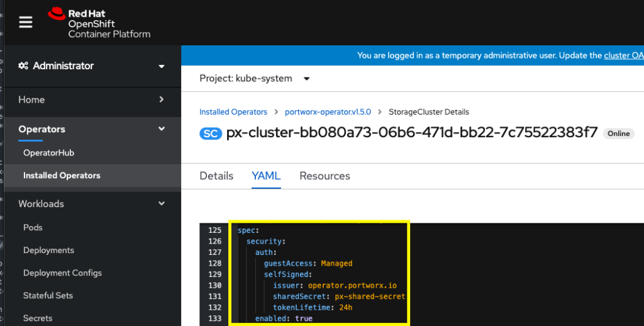Click the 'security:' line in YAML editor
The width and height of the screenshot is (644, 326).
266,242
